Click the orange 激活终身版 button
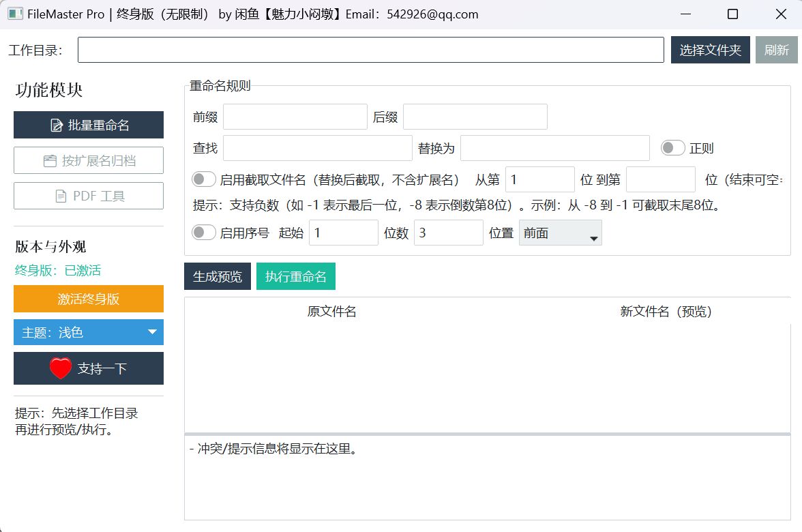802x532 pixels. 88,299
